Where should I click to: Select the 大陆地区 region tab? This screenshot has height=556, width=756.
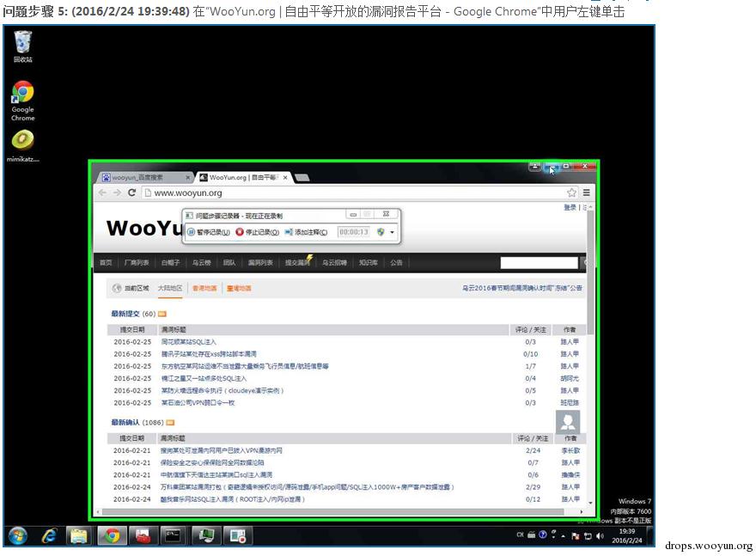(170, 288)
